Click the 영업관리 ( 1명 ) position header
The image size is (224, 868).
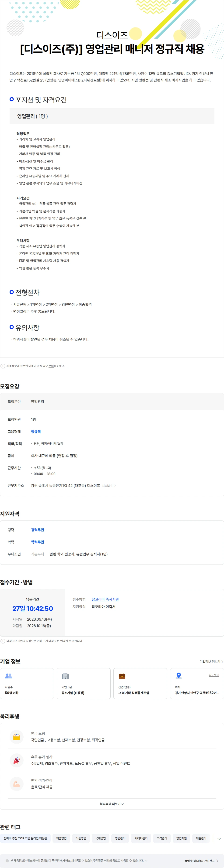[112, 116]
